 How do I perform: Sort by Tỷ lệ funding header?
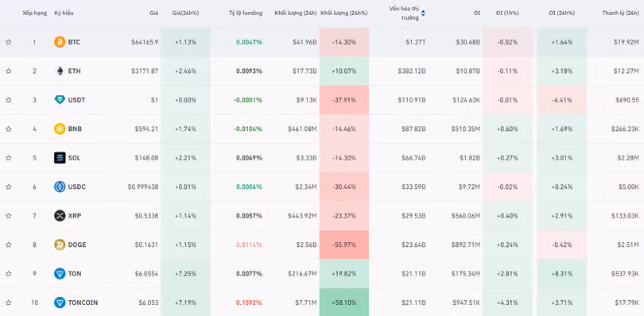[x=246, y=13]
